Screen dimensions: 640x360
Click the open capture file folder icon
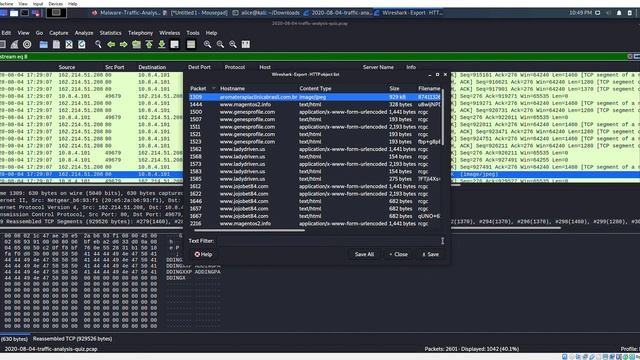pos(43,44)
